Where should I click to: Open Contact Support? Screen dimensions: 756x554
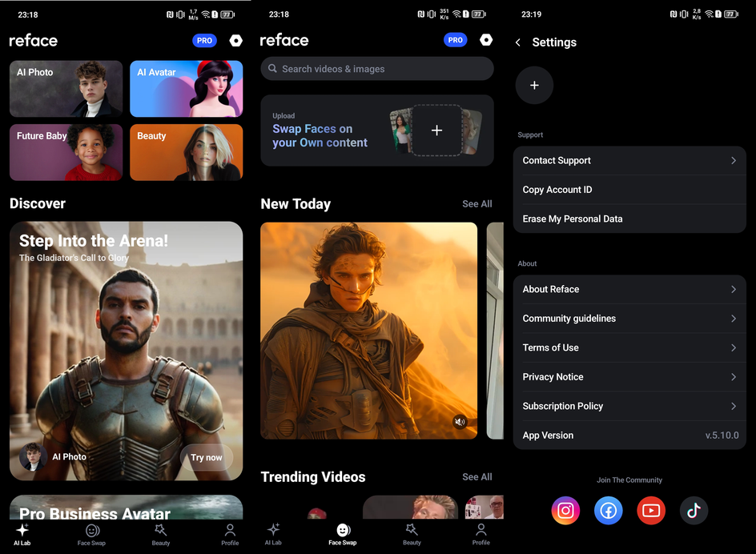(x=629, y=161)
